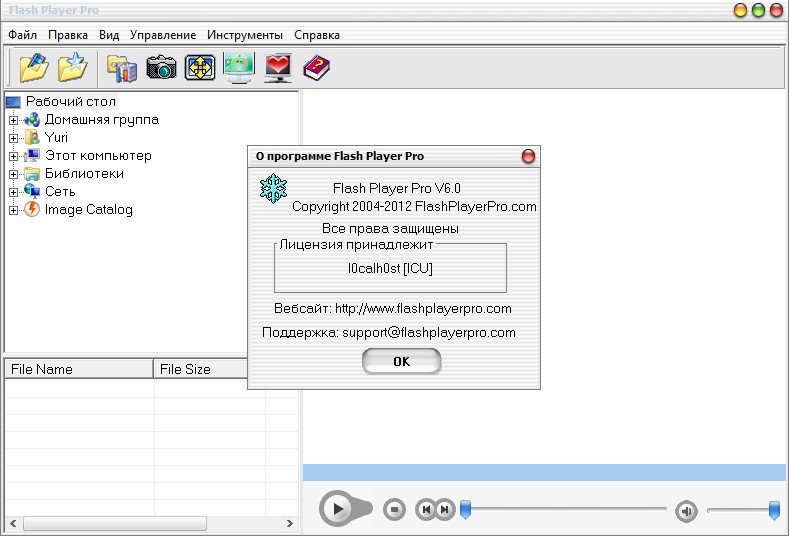Click the Библиотеки libraries icon
The width and height of the screenshot is (789, 536).
tap(32, 174)
